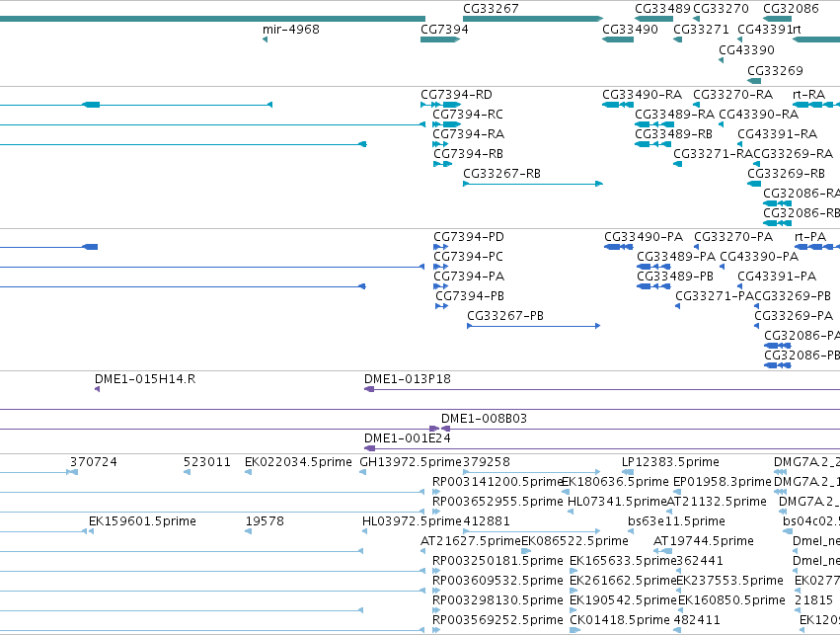Click the CG33271 gene label

pos(701,29)
